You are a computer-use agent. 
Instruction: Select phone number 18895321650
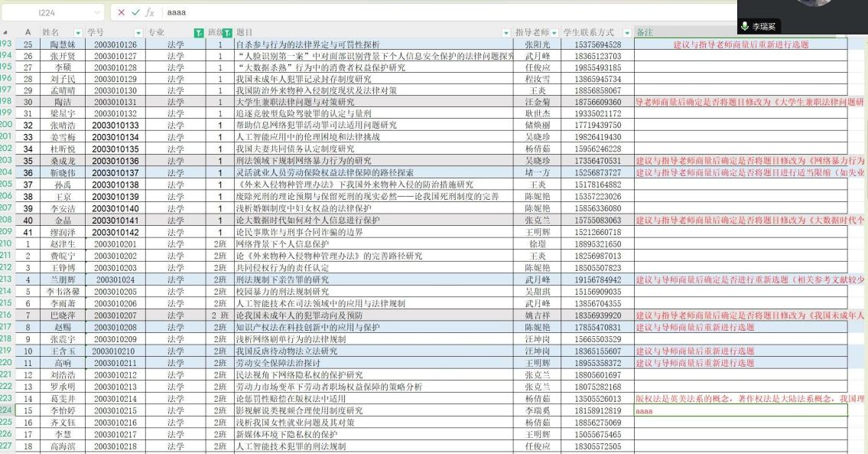597,244
